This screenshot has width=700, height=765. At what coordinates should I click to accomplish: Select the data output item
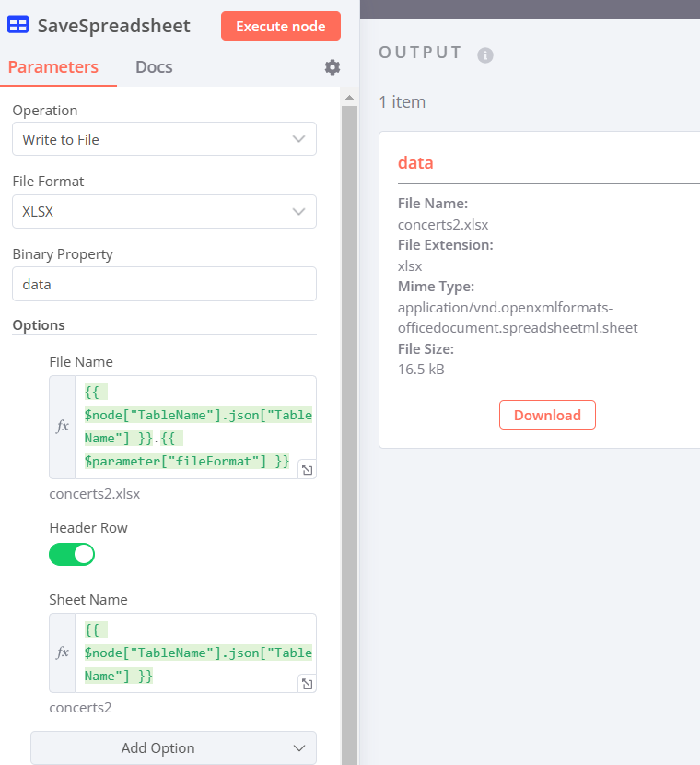coord(415,162)
